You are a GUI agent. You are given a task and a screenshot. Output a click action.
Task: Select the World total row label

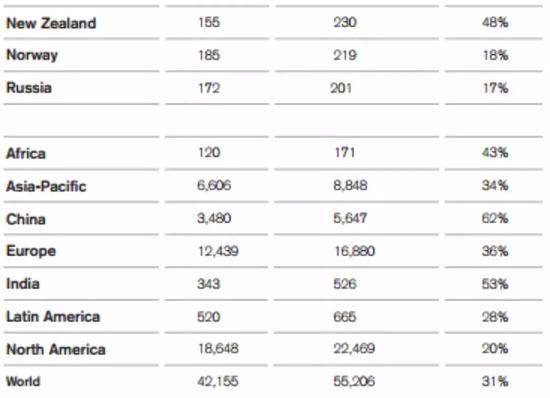[23, 381]
